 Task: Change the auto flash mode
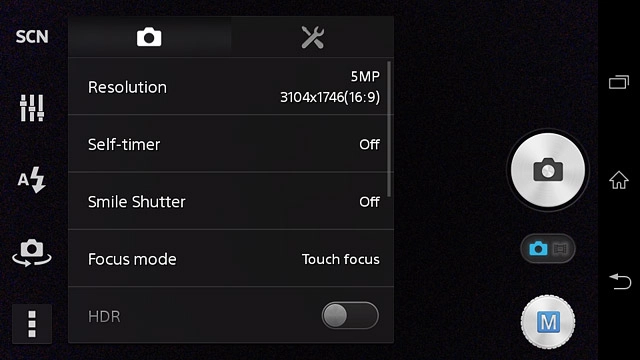point(31,180)
